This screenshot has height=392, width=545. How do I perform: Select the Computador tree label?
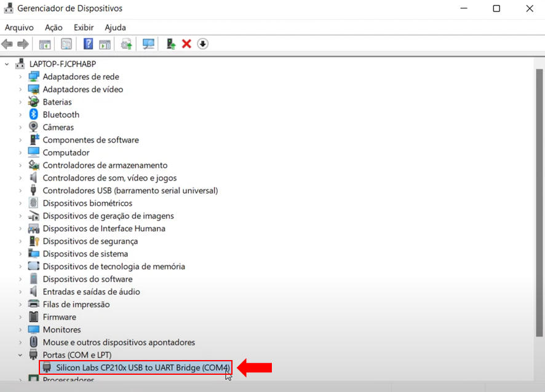click(x=66, y=152)
